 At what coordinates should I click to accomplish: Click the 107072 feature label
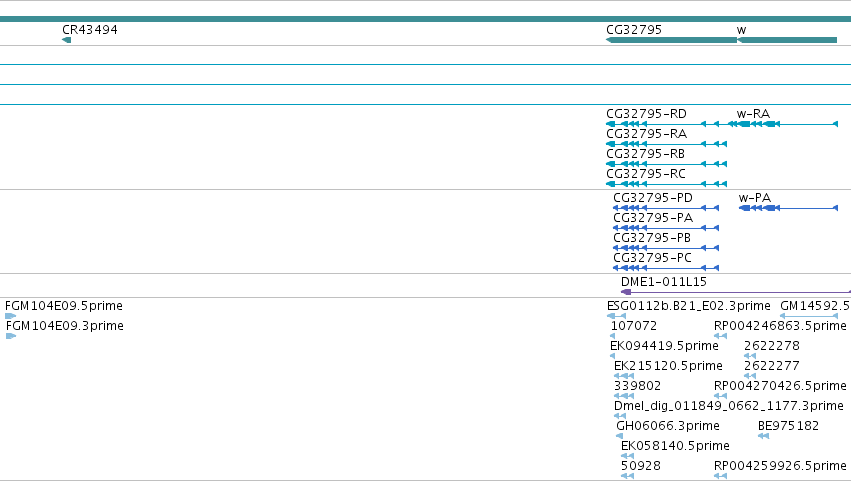click(x=634, y=326)
